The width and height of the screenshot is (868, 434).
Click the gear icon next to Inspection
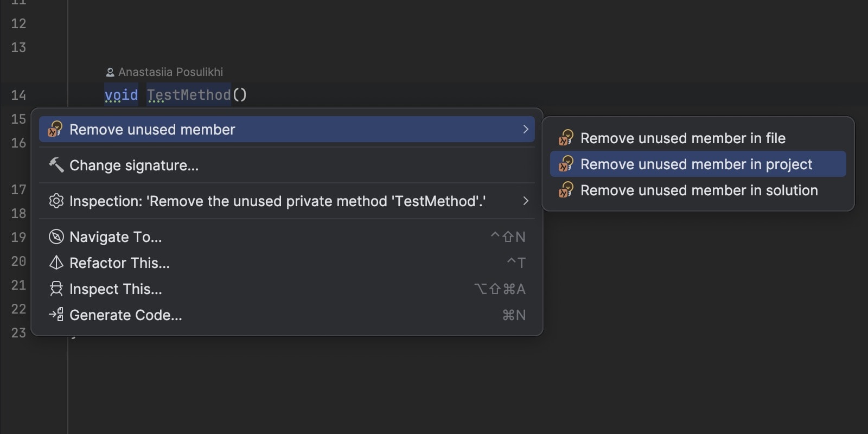[x=56, y=201]
